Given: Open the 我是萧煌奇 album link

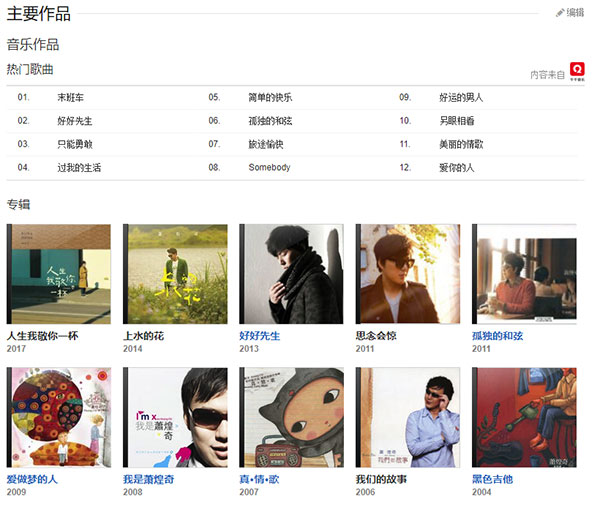Looking at the screenshot, I should pos(148,479).
